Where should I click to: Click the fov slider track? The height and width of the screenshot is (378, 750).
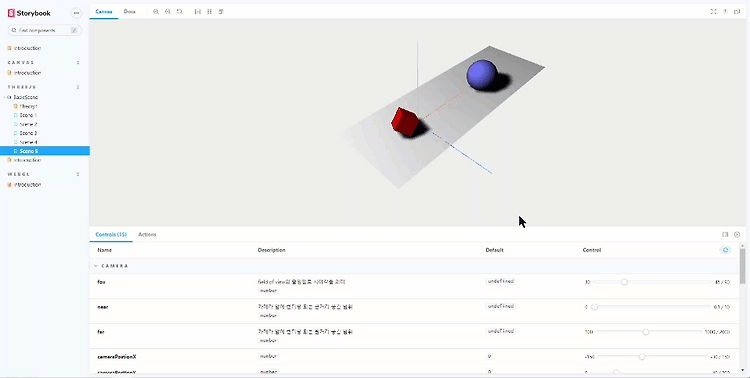pos(652,282)
